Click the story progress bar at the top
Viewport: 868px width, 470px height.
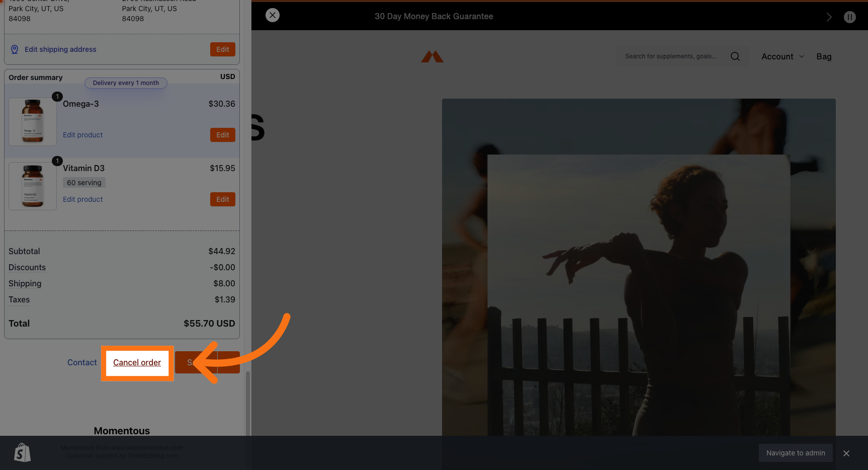click(553, 3)
